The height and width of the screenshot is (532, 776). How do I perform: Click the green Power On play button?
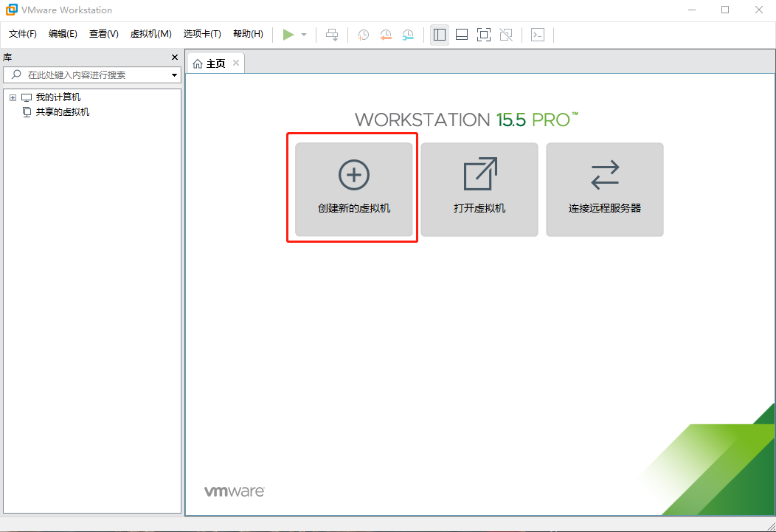point(288,35)
